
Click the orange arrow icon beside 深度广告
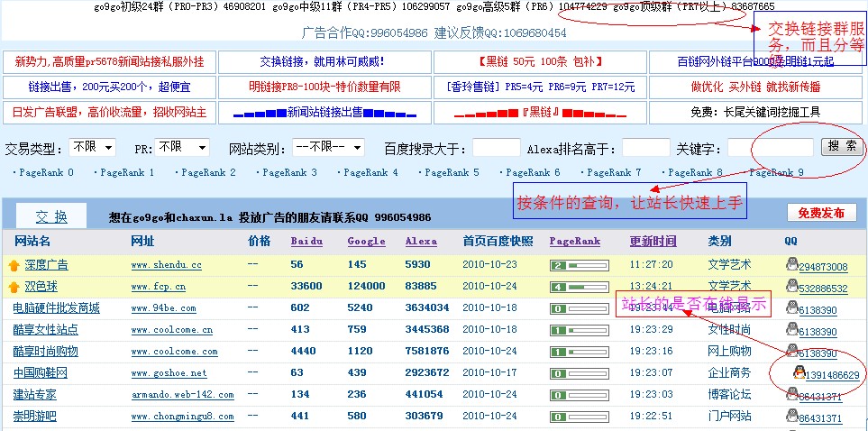14,265
